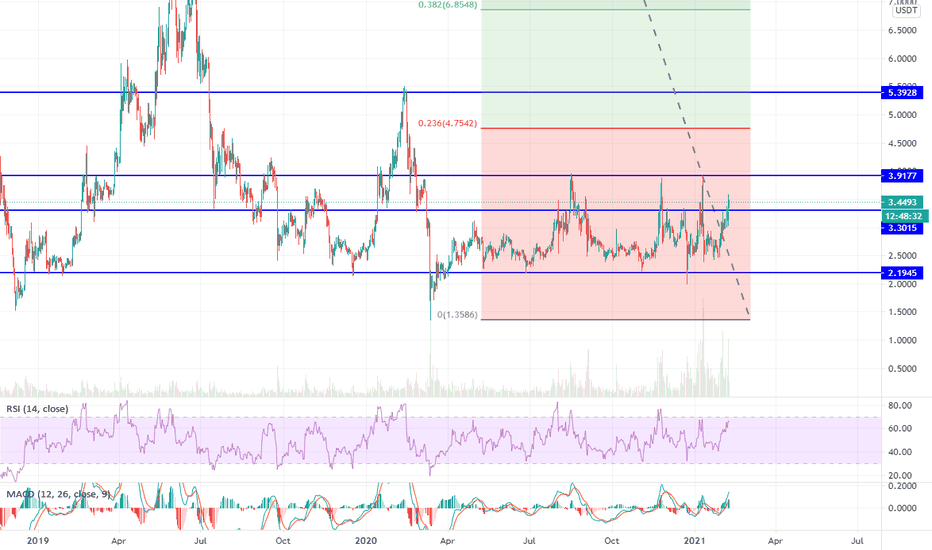This screenshot has height=550, width=932.
Task: Click the RSI (14, close) indicator title
Action: (x=37, y=409)
